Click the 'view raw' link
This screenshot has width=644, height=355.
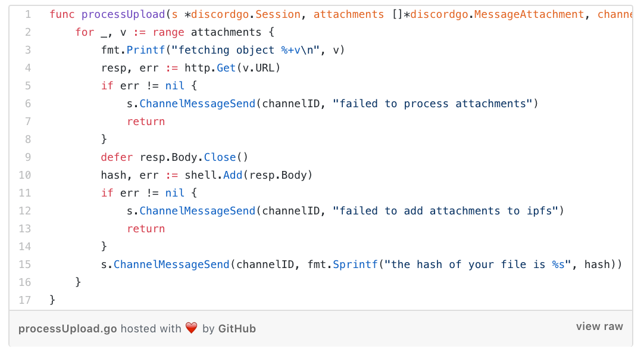pos(599,326)
